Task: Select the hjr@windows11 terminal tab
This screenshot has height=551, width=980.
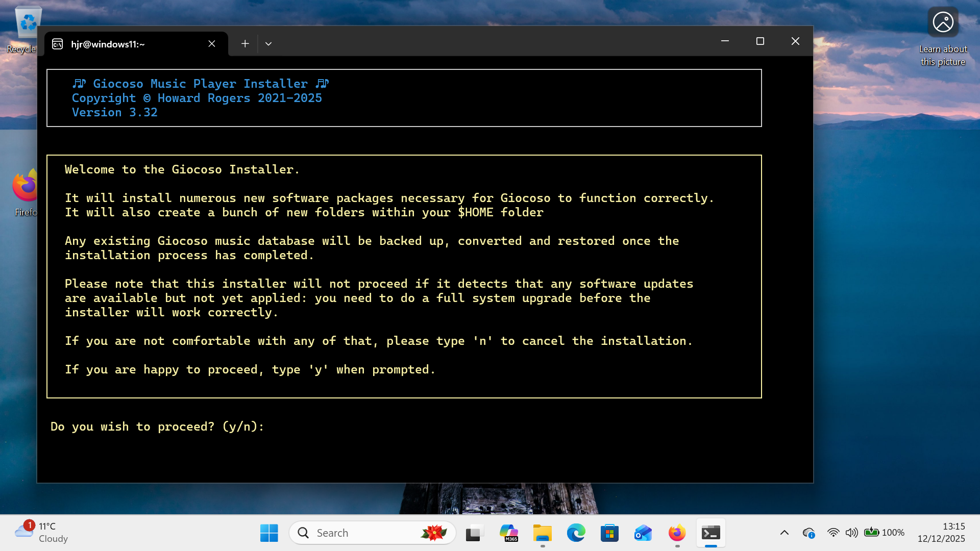Action: (x=107, y=44)
